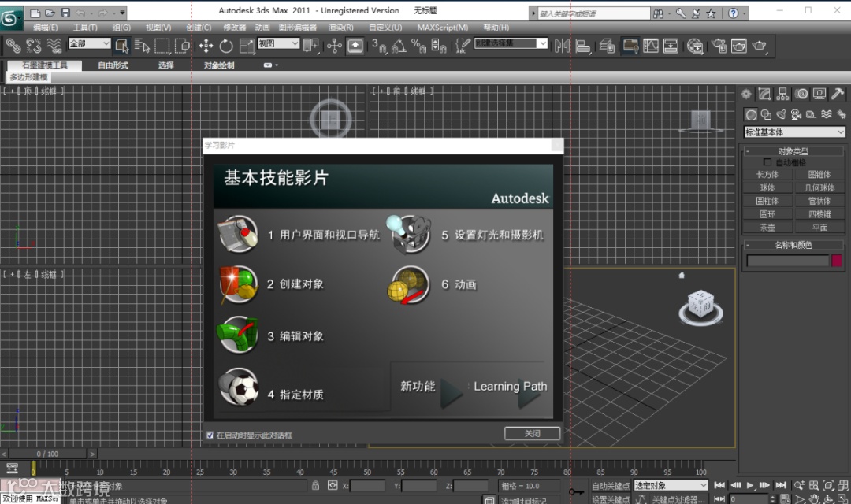The height and width of the screenshot is (504, 851).
Task: Switch to the 对象绘制 ribbon tab
Action: pos(219,65)
